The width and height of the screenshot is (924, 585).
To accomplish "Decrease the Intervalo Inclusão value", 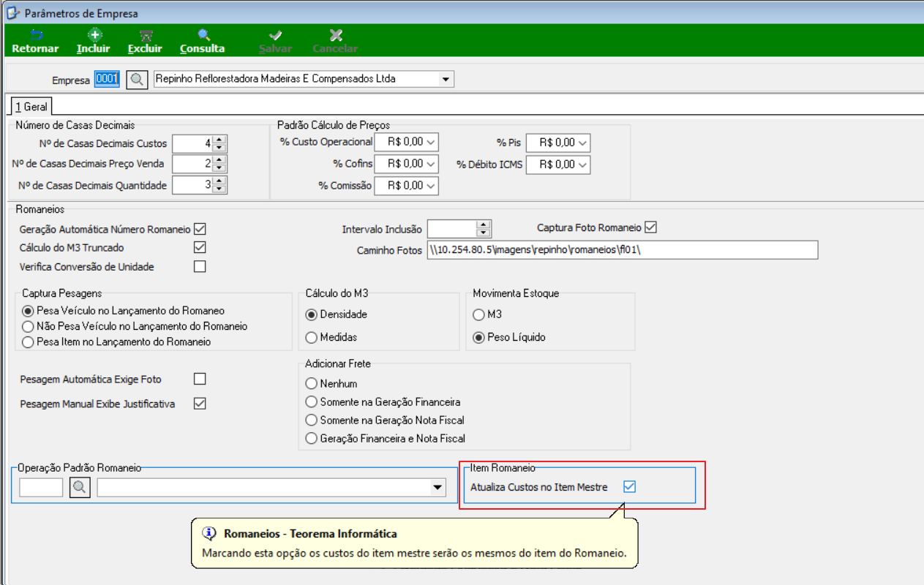I will point(483,233).
